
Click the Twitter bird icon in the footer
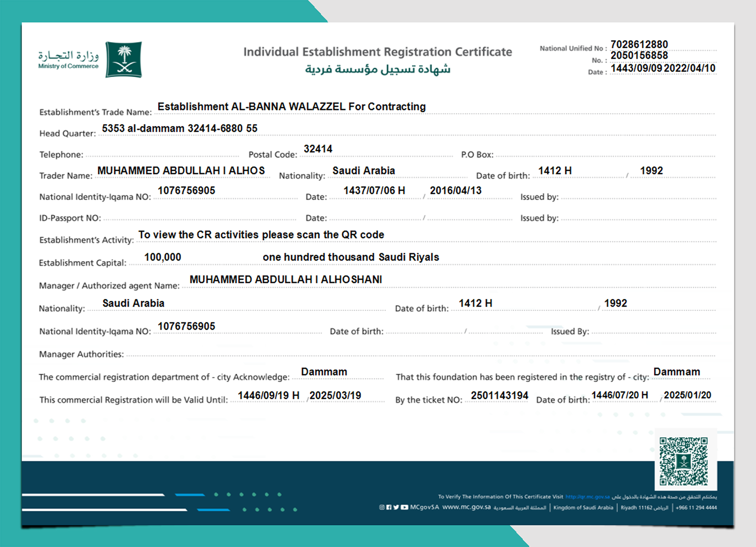tap(396, 507)
